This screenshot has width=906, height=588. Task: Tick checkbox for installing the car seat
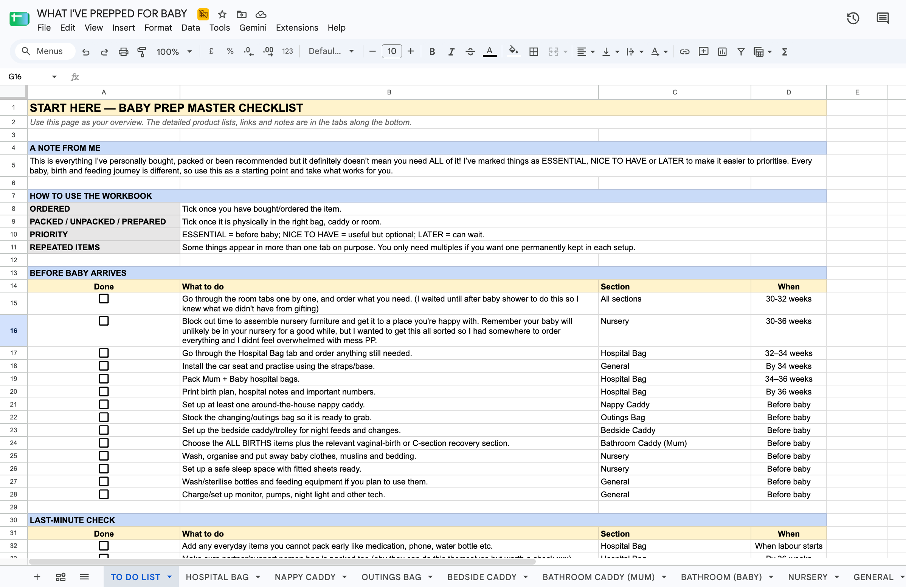pyautogui.click(x=104, y=365)
